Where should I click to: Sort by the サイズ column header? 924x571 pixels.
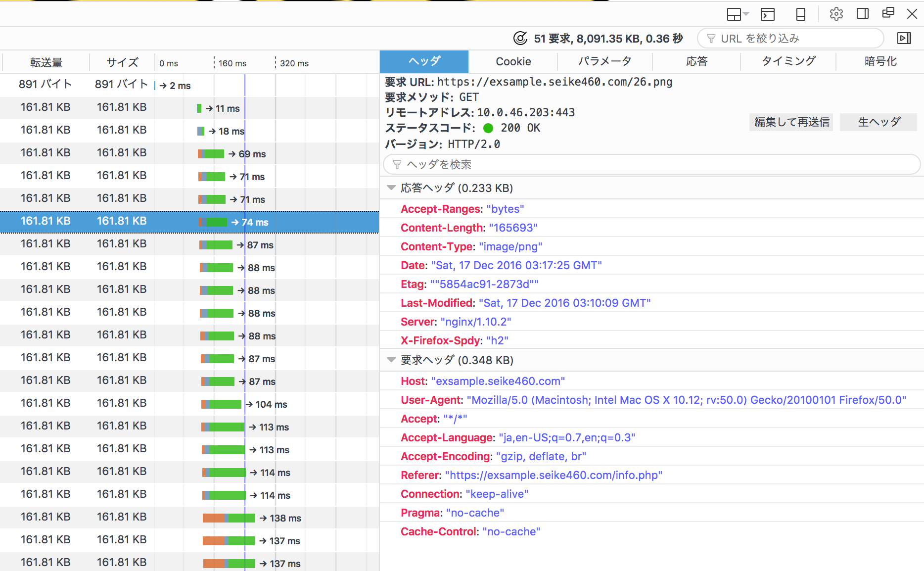[122, 62]
